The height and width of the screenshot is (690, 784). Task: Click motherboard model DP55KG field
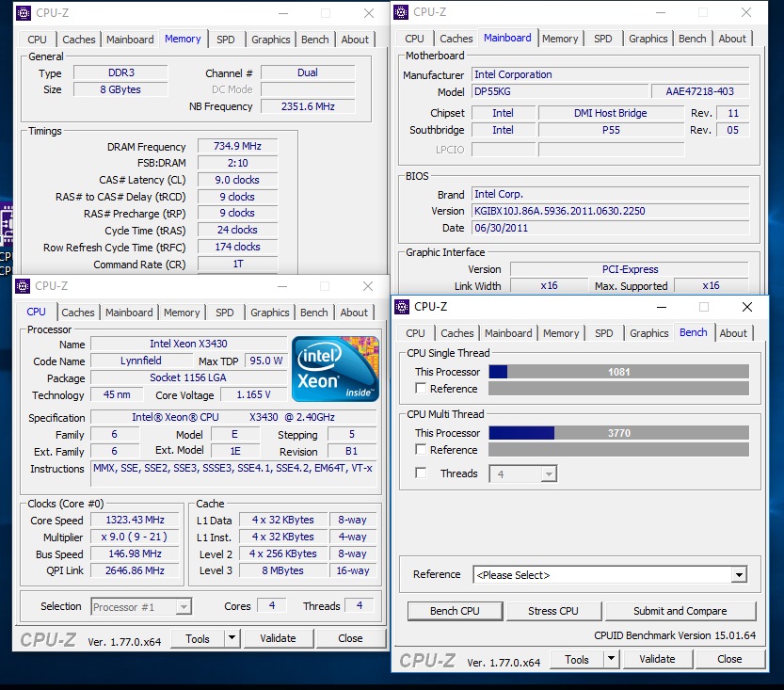click(560, 91)
